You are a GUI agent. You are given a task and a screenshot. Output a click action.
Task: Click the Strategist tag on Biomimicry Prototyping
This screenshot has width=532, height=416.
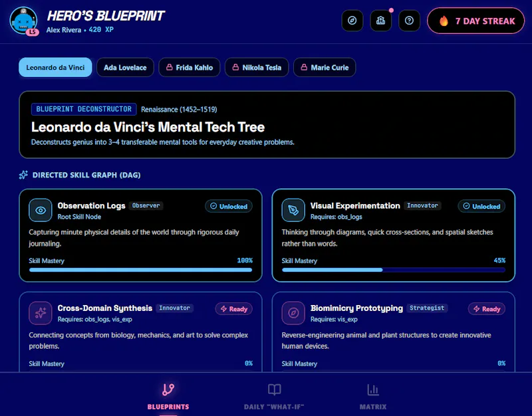427,308
